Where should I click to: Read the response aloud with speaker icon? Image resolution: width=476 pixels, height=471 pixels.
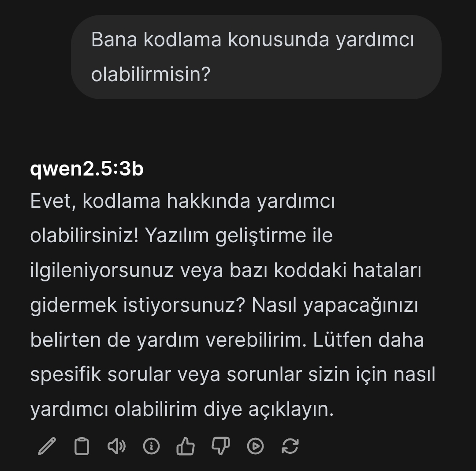coord(116,446)
